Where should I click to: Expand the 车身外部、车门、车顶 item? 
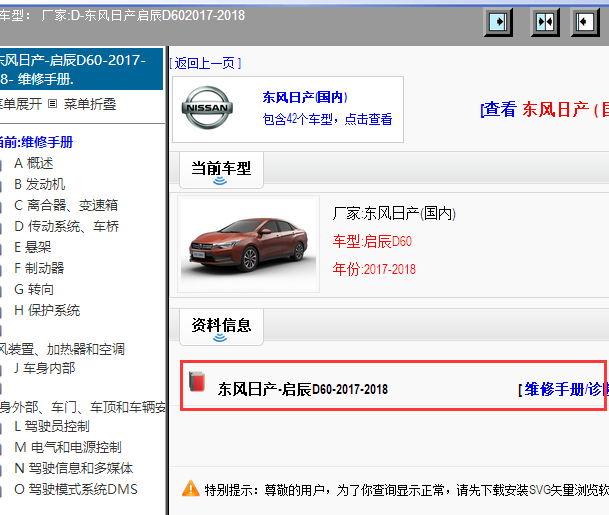tap(82, 407)
